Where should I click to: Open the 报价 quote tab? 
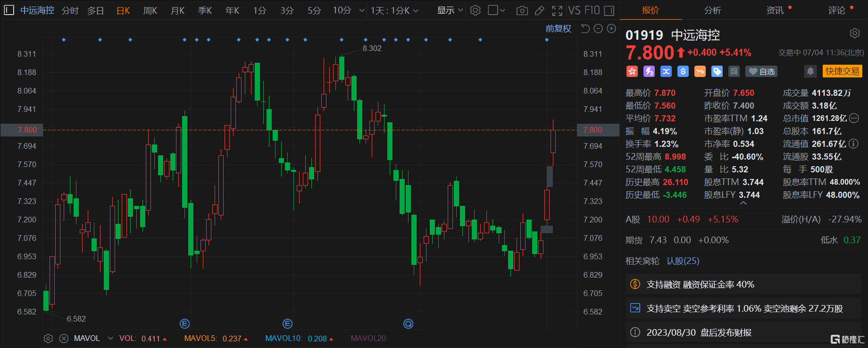point(651,10)
